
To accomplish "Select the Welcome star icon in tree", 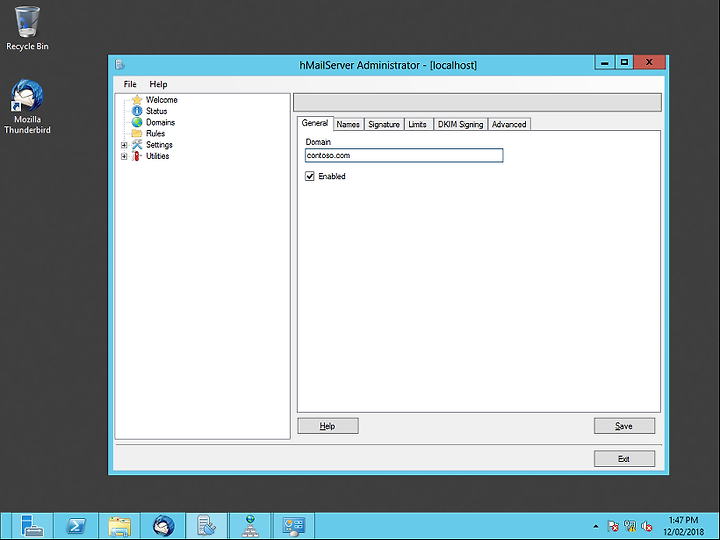I will click(x=137, y=100).
